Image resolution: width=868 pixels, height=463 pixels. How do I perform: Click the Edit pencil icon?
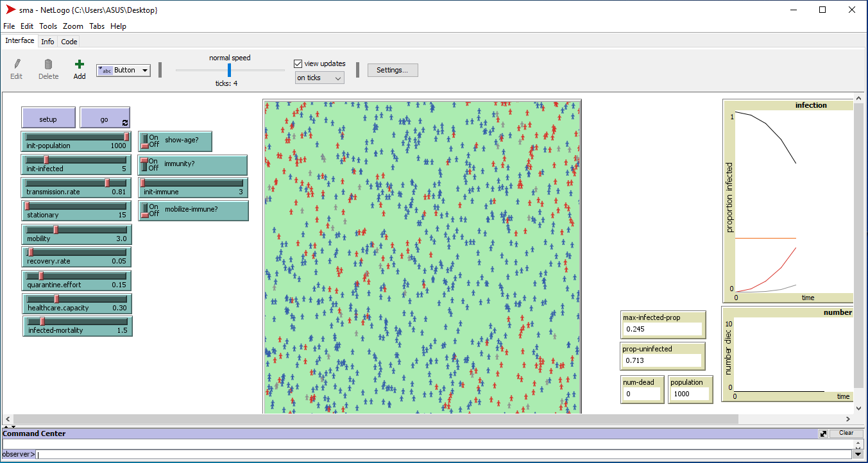(x=17, y=64)
